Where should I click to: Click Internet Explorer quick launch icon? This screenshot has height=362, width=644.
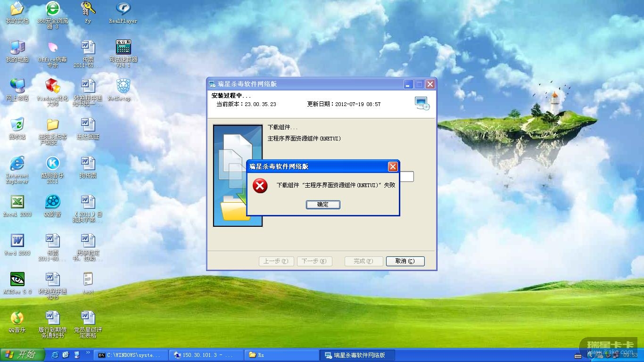[55, 355]
